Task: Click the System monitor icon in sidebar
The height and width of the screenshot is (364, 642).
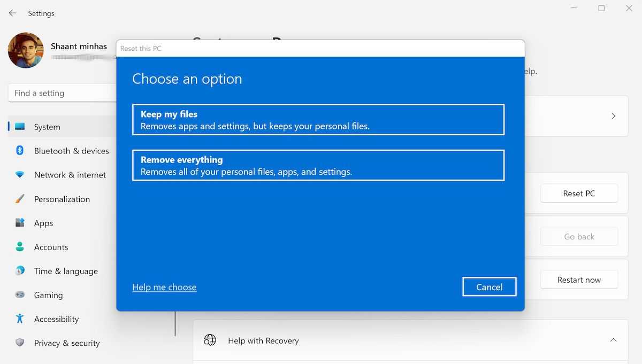Action: coord(20,127)
